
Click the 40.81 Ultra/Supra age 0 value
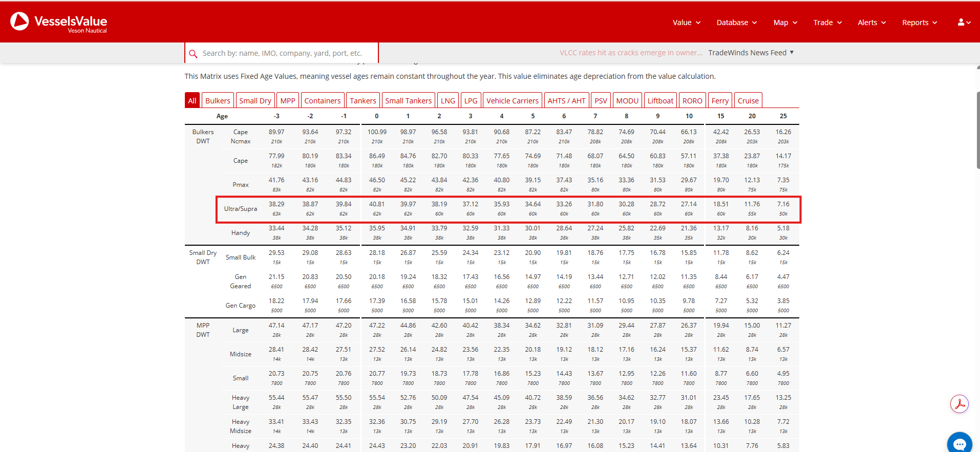pos(377,204)
